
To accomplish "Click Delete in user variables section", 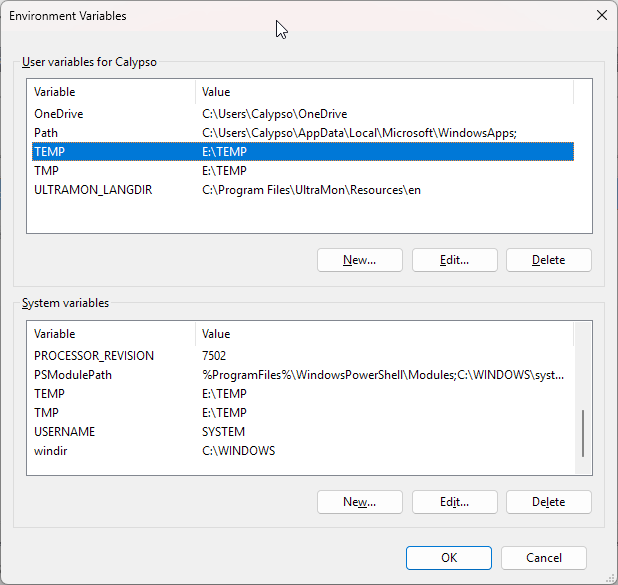I will coord(549,260).
